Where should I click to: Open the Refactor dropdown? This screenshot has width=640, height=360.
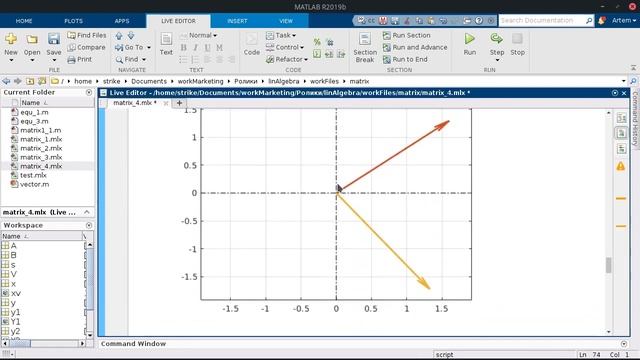(287, 60)
